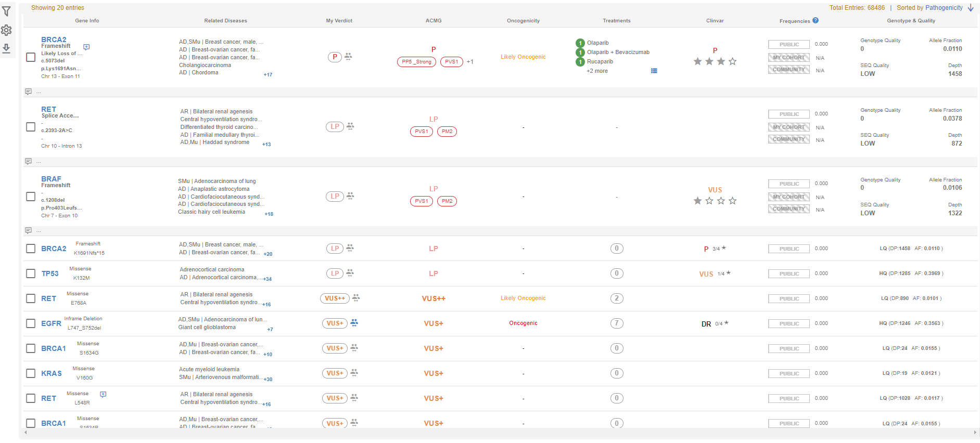Click COMMUNITY frequency bar for BRAF row
980x443 pixels.
click(789, 209)
